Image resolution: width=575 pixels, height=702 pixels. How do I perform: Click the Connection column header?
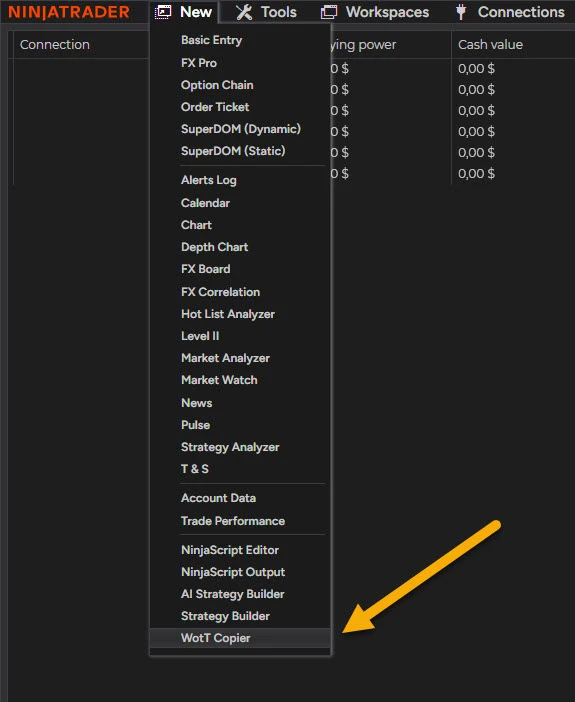(x=55, y=45)
